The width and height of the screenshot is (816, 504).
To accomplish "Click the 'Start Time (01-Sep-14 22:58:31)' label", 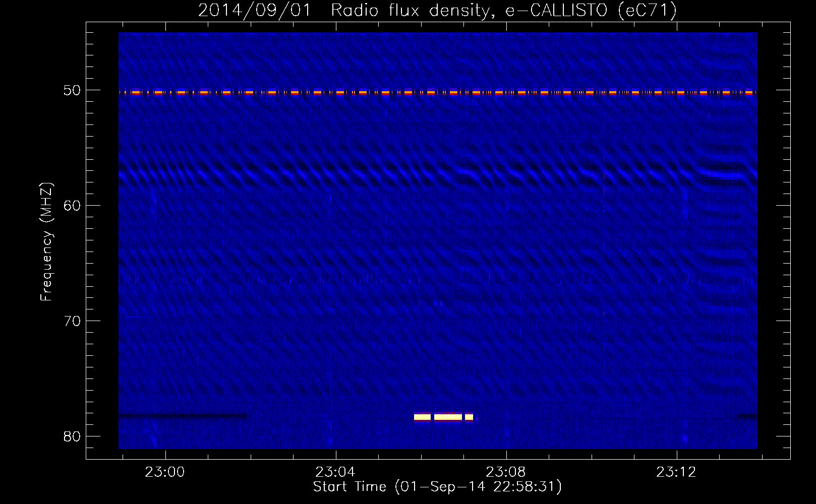I will (x=437, y=487).
